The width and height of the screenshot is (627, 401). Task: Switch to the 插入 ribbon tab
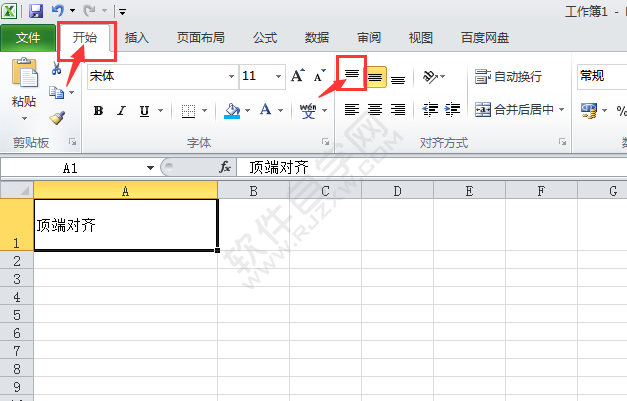point(136,38)
